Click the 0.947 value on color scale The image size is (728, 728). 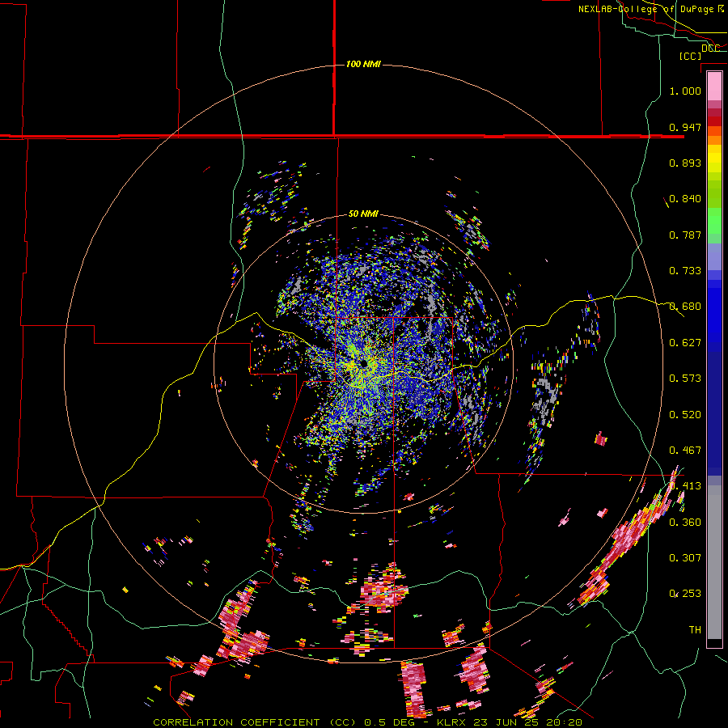tap(685, 127)
